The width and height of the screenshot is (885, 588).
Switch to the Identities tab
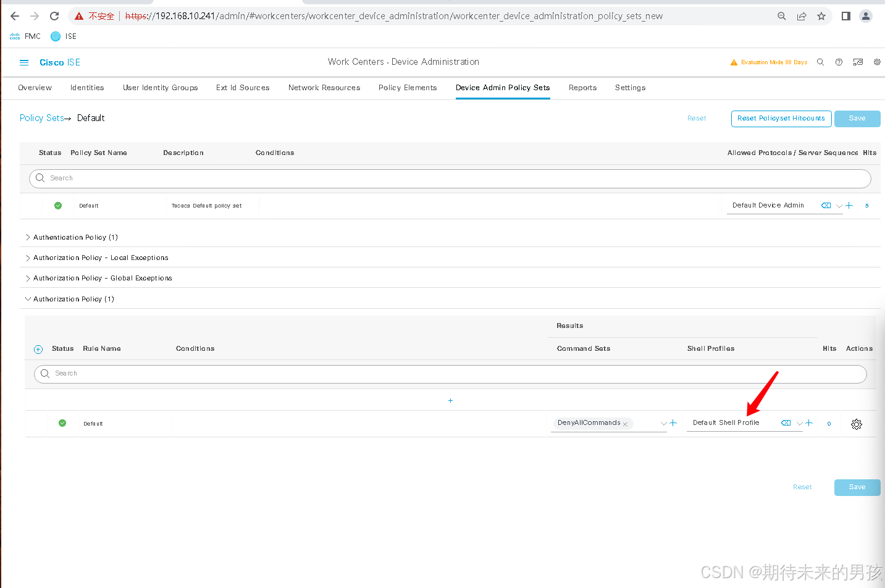[87, 88]
